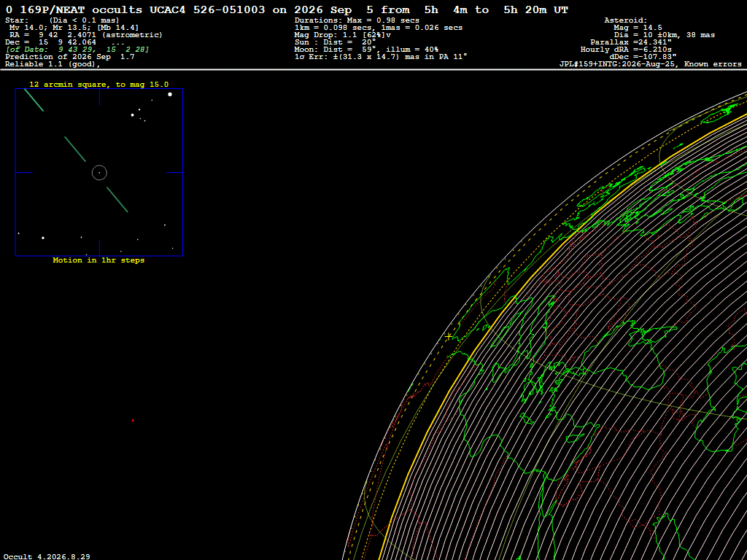Screen dimensions: 747x560
Task: Click the 'Mag Drop: 1.1 [62%]v' line
Action: [343, 35]
